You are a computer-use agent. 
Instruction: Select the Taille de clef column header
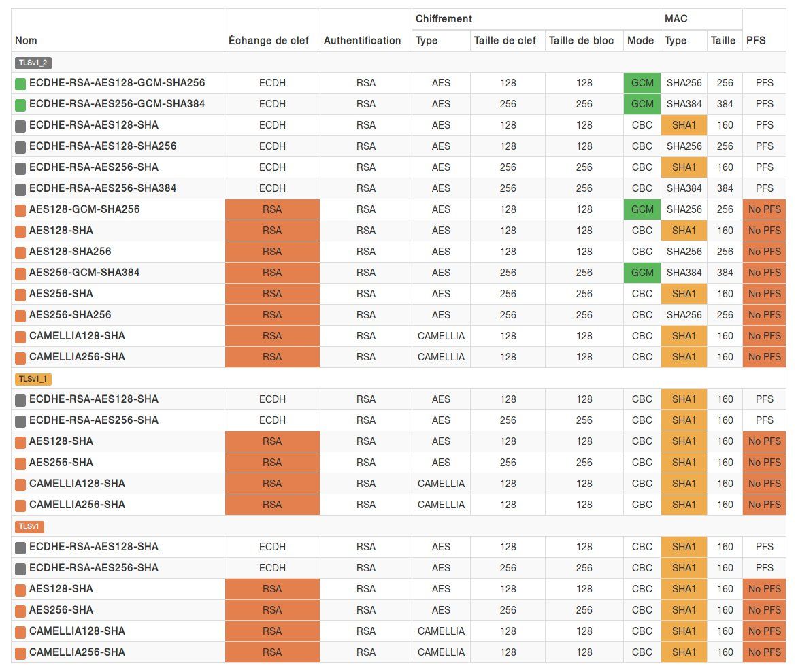tap(505, 41)
